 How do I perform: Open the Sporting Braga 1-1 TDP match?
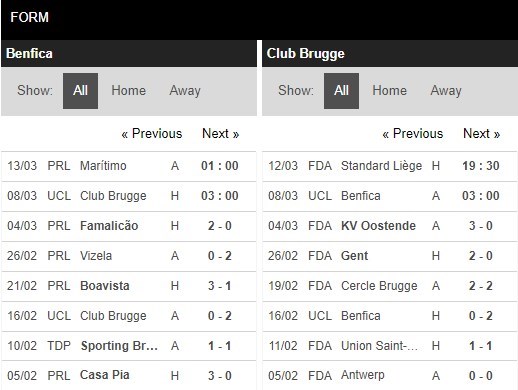129,346
